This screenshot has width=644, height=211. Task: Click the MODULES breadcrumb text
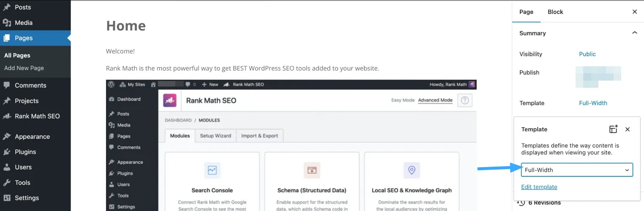209,120
